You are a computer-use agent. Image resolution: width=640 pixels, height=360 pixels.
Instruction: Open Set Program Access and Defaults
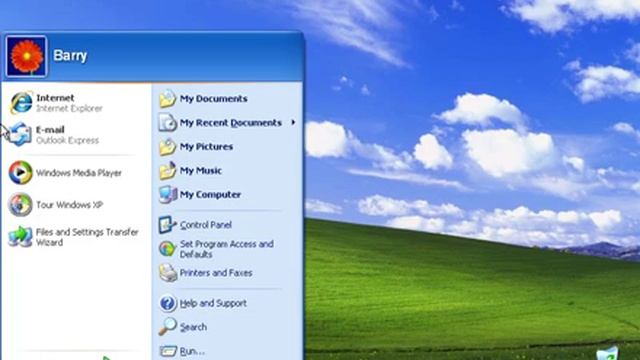coord(227,249)
